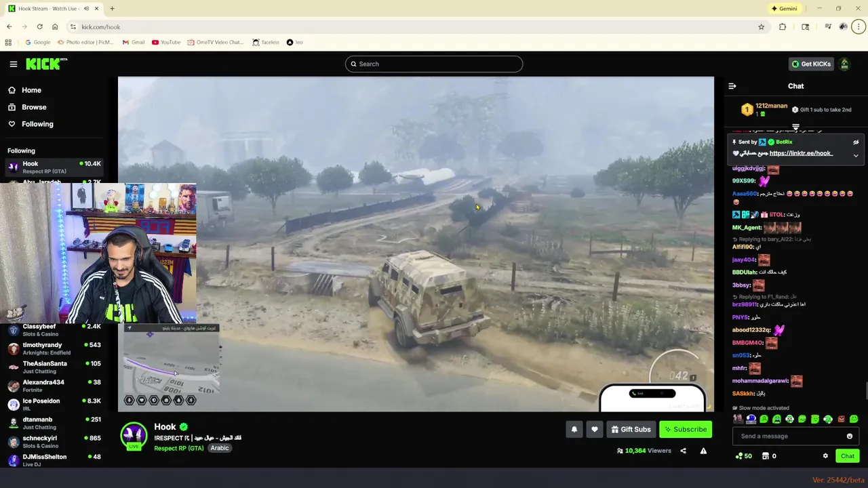
Task: Click the browser back arrow
Action: pyautogui.click(x=9, y=27)
